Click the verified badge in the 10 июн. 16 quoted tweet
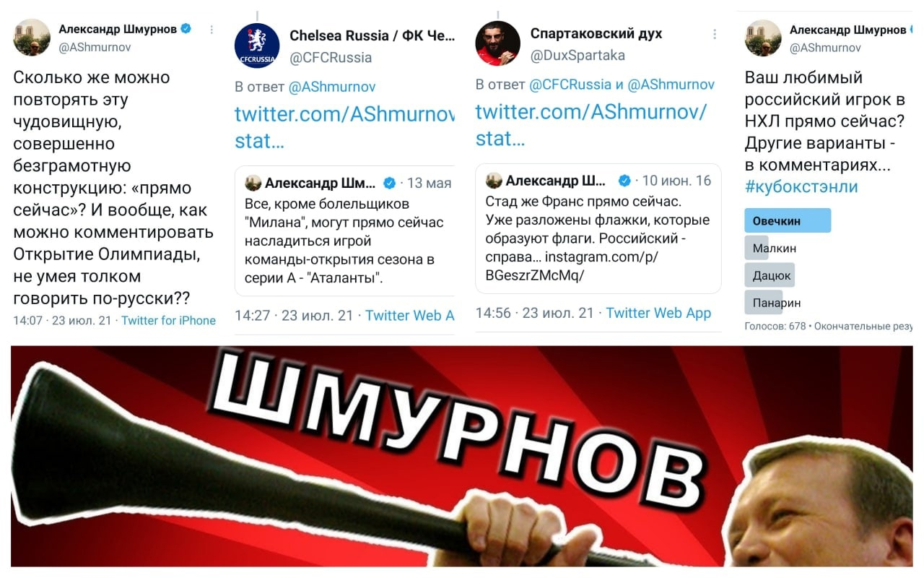924x578 pixels. point(624,181)
